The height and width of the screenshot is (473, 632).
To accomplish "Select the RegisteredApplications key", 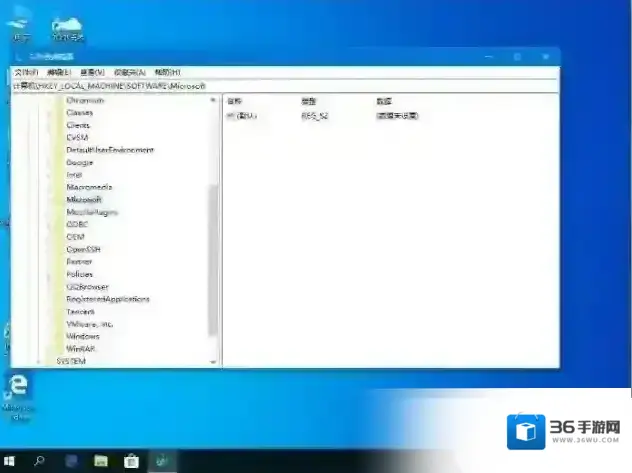I will pos(108,299).
